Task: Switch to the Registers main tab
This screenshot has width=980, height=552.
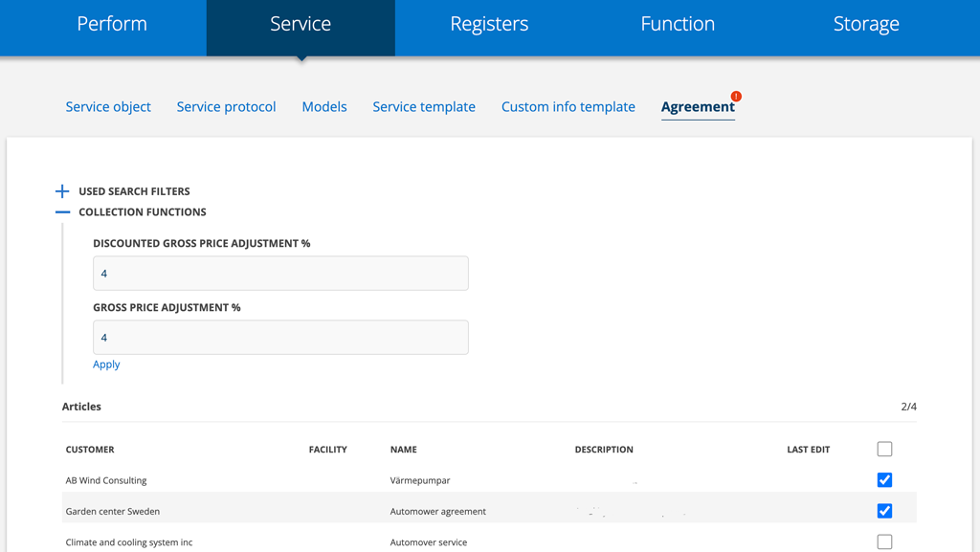Action: pos(489,25)
